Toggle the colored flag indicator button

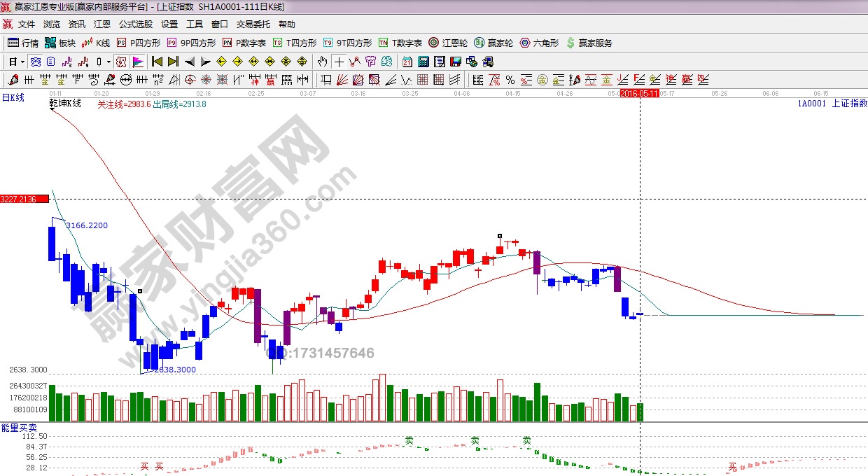coord(137,62)
